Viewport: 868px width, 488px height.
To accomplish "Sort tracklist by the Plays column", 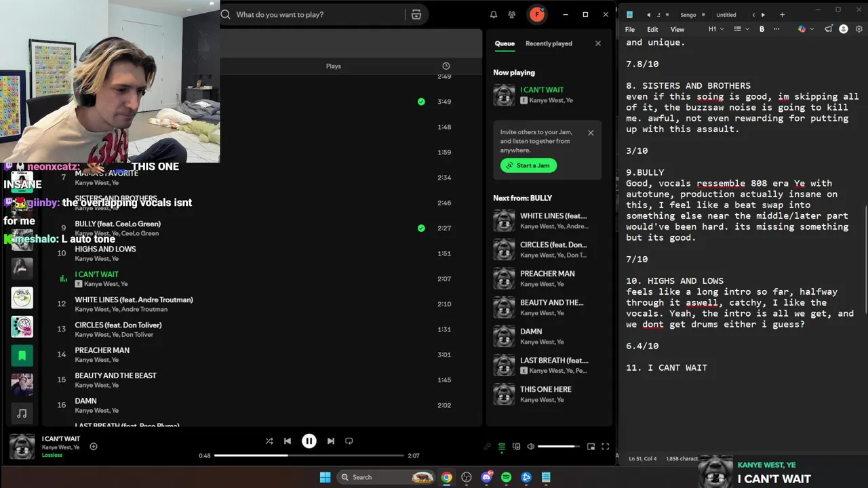I will (333, 66).
